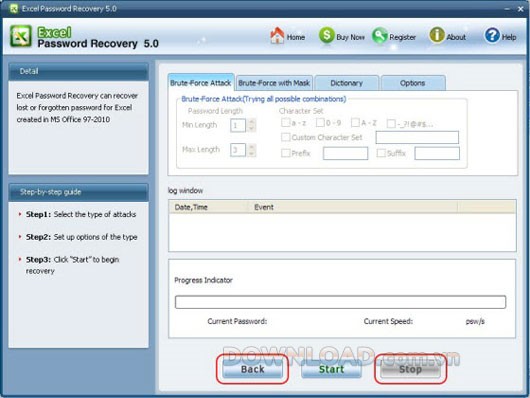Decrease Max Length with down arrow
This screenshot has width=530, height=398.
tap(251, 154)
